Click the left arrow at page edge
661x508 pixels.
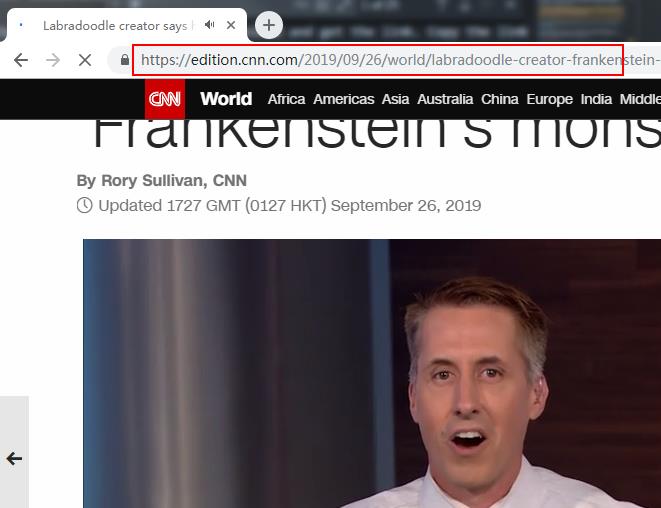[x=14, y=459]
